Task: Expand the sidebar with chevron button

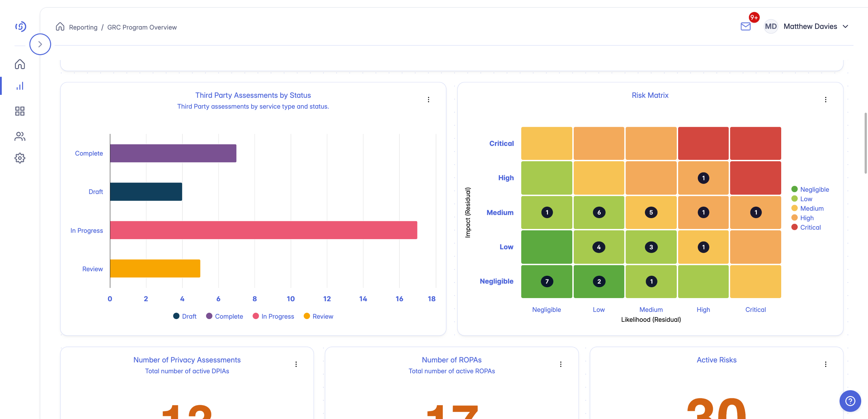Action: pyautogui.click(x=40, y=44)
